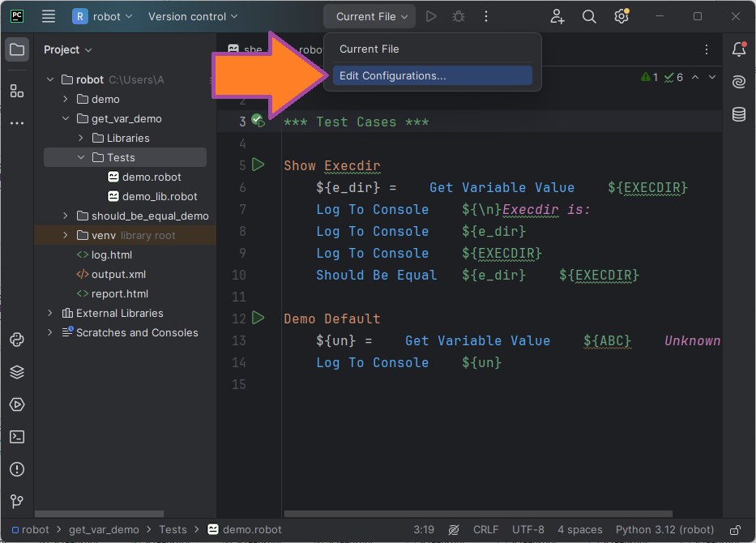Open output.xml file
Screen dimensions: 756x543
click(111, 275)
